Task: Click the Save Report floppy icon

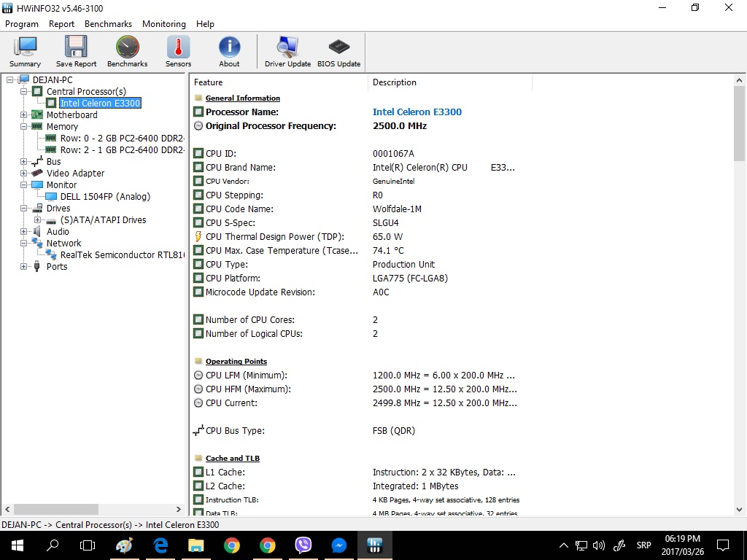Action: (76, 52)
